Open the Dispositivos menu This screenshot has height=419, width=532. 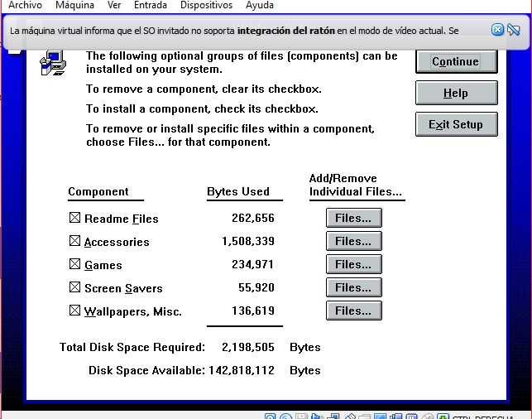(x=206, y=6)
